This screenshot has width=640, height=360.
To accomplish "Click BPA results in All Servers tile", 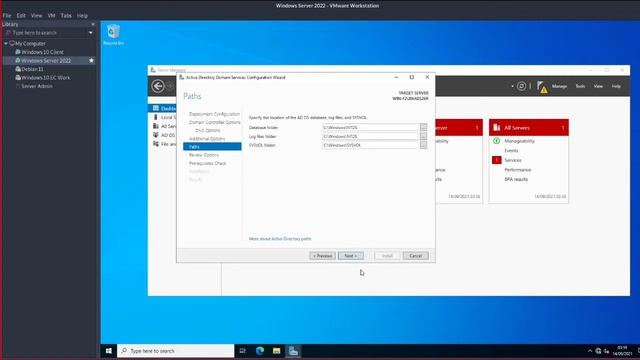I will [516, 179].
